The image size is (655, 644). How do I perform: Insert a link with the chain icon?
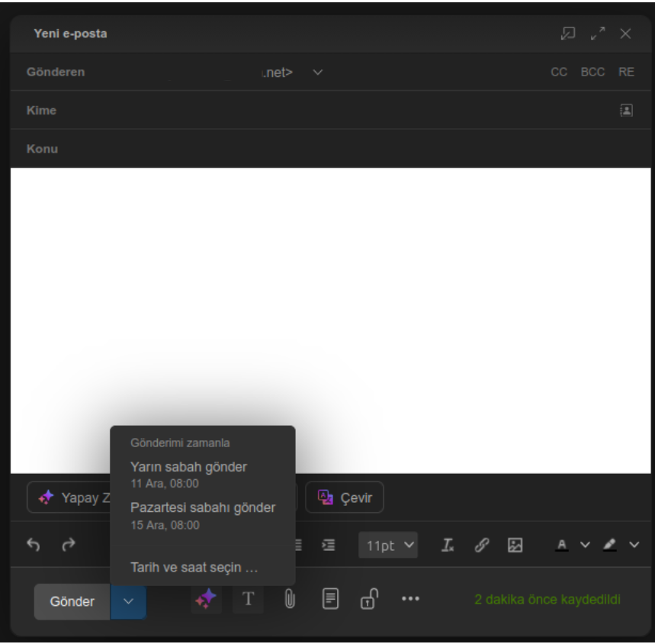[482, 545]
